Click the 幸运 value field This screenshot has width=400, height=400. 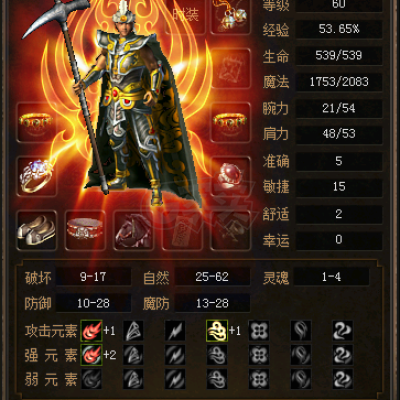click(339, 240)
